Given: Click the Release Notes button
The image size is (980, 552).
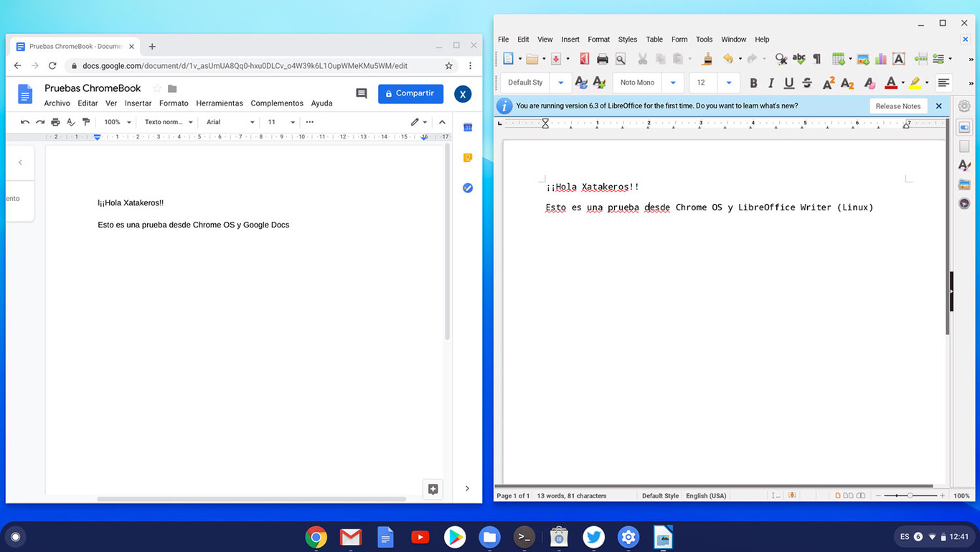Looking at the screenshot, I should pyautogui.click(x=898, y=106).
